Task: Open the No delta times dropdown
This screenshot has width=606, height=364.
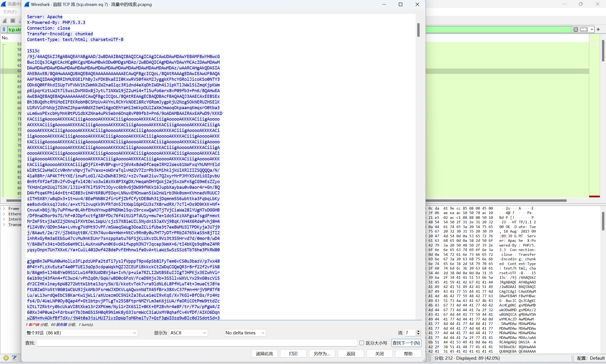Action: [245, 333]
